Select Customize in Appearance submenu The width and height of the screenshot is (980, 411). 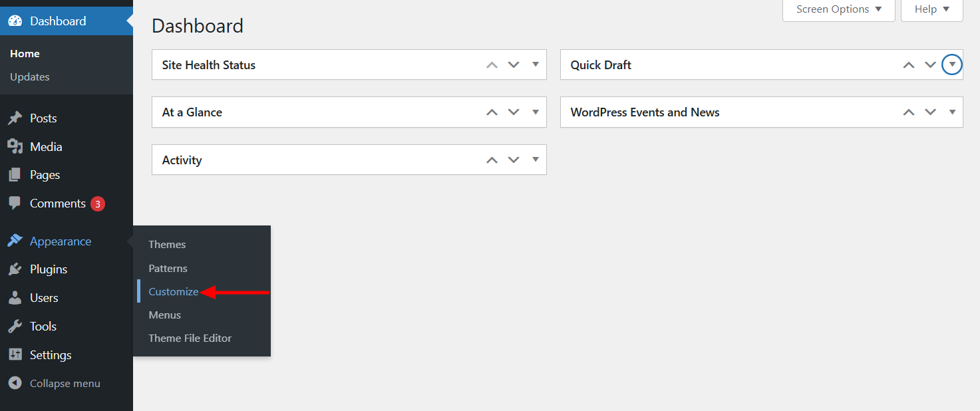pos(173,291)
